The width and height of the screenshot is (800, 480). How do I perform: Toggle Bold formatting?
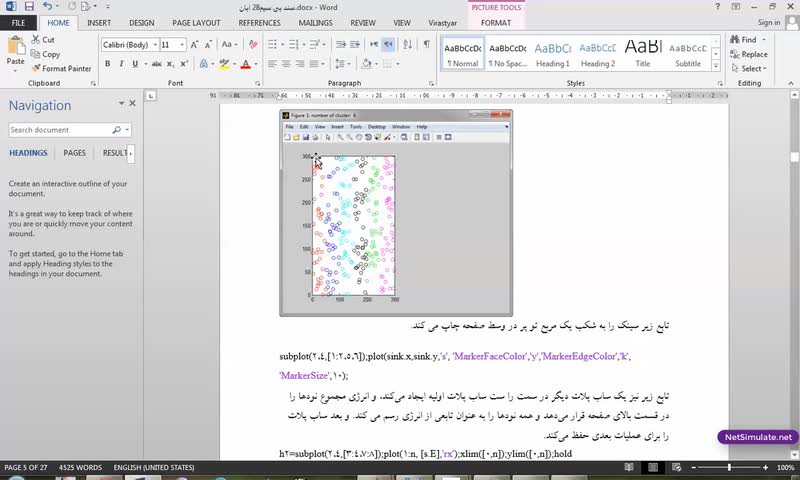click(x=108, y=64)
